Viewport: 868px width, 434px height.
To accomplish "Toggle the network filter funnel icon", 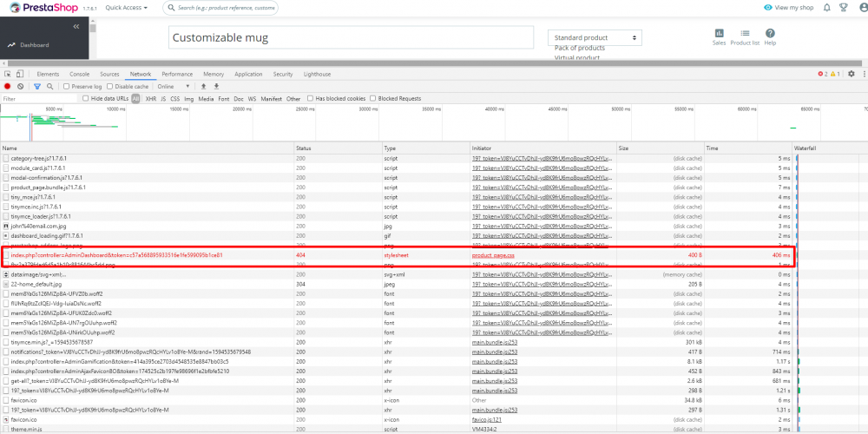I will pos(36,87).
